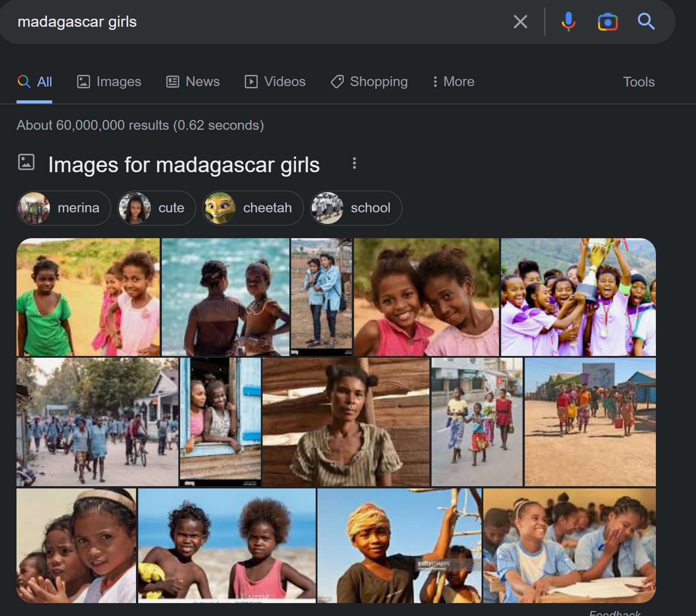The height and width of the screenshot is (616, 696).
Task: Open photo of girls leaning from blue window
Action: tap(220, 422)
